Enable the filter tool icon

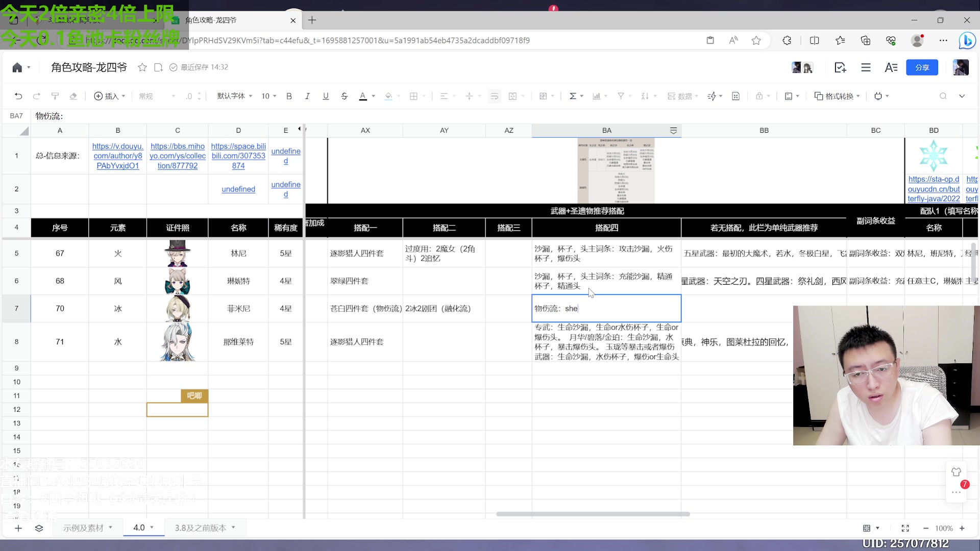coord(621,96)
